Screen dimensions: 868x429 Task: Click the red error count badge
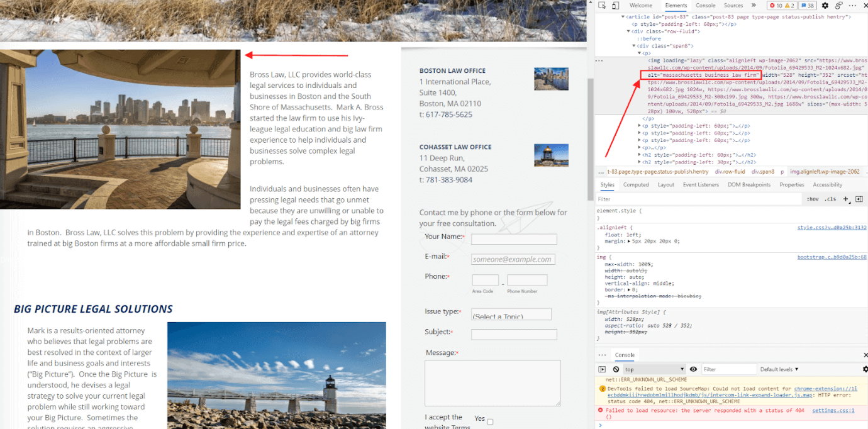tap(774, 6)
